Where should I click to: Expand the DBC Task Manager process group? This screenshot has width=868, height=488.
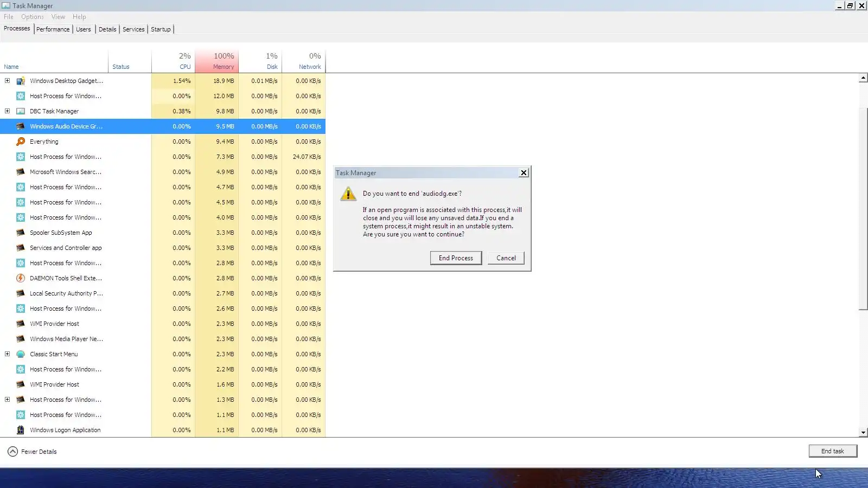point(7,111)
